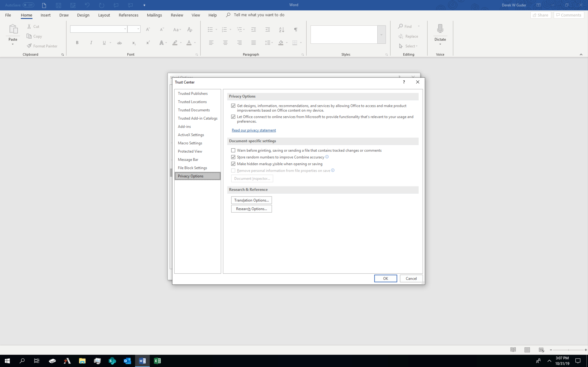
Task: Uncheck Store random numbers for Combine accuracy
Action: pos(233,157)
